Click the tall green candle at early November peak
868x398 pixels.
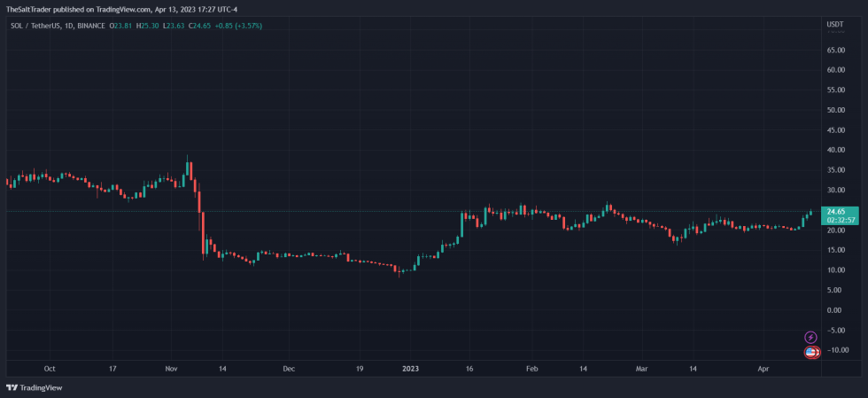(187, 168)
